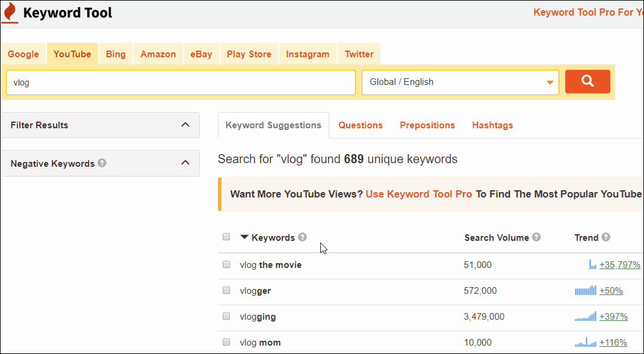Open the Amazon tab
The width and height of the screenshot is (644, 354).
point(158,54)
